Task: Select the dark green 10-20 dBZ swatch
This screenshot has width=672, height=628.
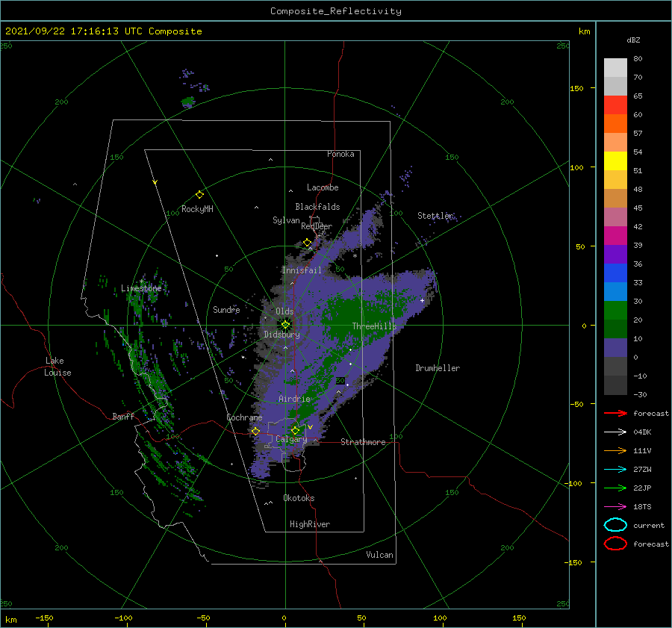Action: (x=615, y=329)
